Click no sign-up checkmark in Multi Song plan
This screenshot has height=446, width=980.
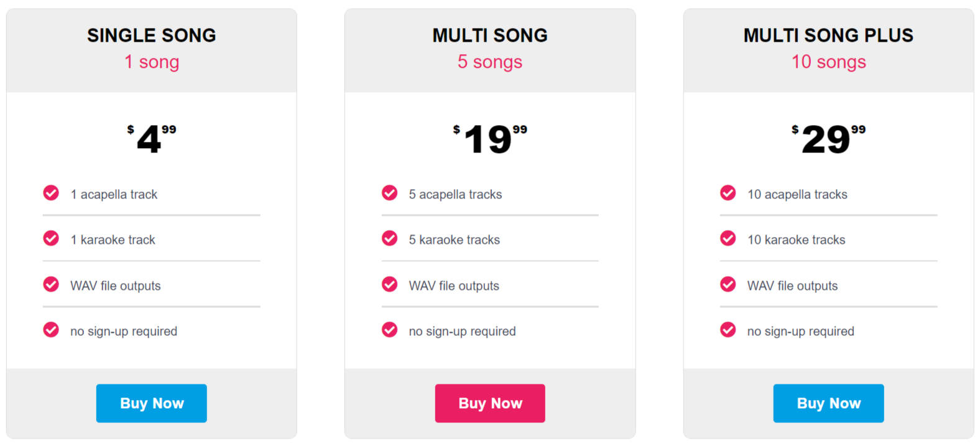[x=389, y=330]
